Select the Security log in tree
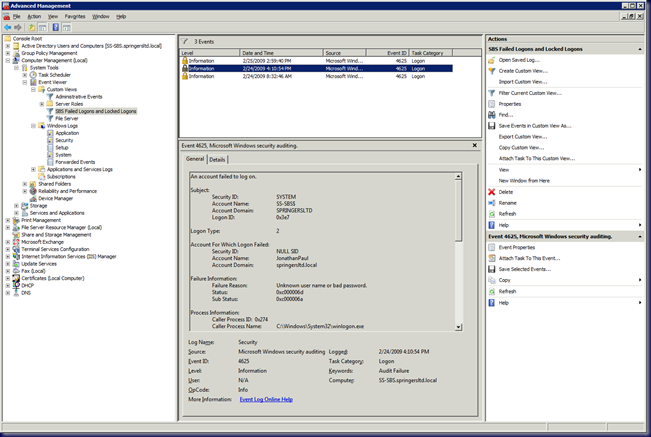The height and width of the screenshot is (437, 651). pos(64,140)
